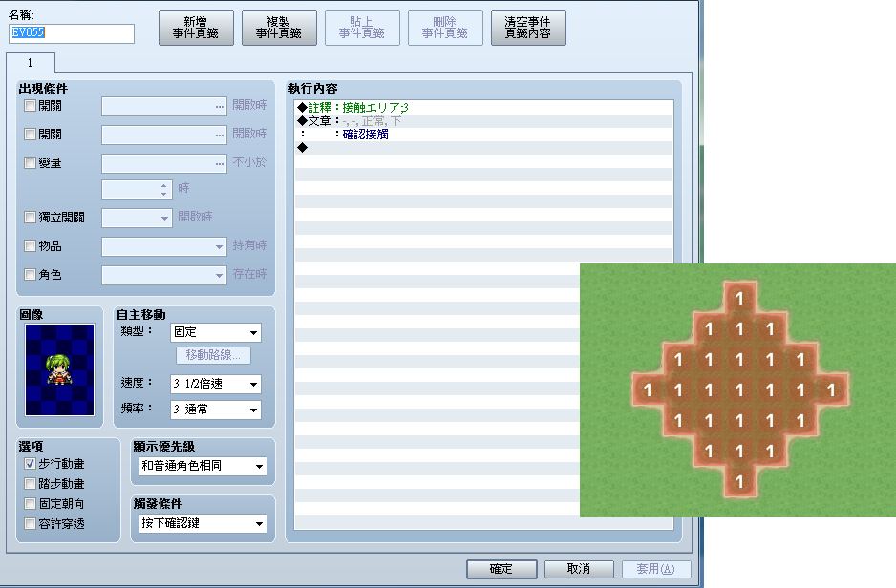
Task: Uncheck the 步行動畫 option
Action: click(31, 464)
